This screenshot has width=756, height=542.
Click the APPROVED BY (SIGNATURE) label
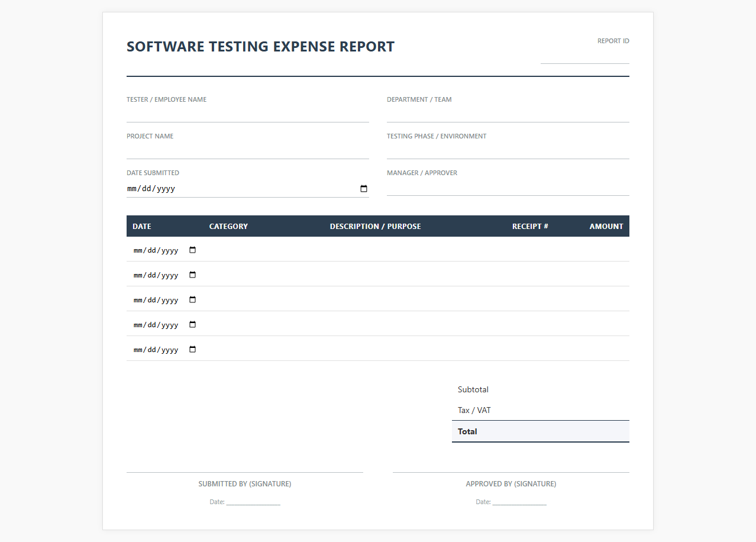coord(511,484)
